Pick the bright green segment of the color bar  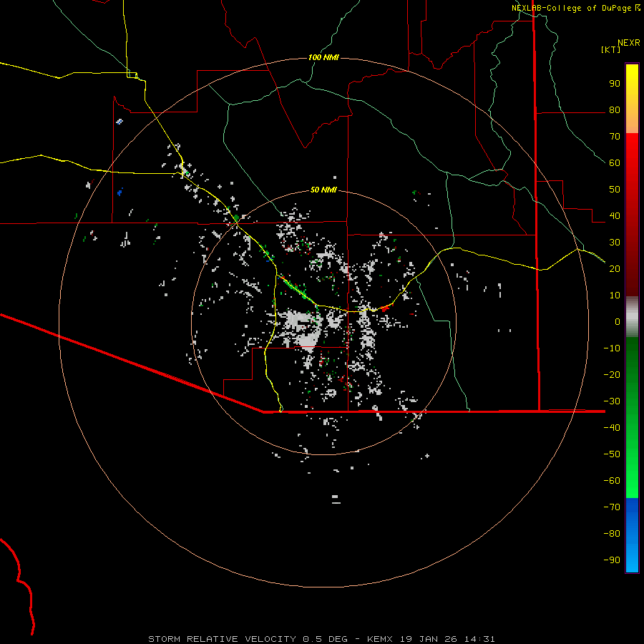tap(632, 472)
